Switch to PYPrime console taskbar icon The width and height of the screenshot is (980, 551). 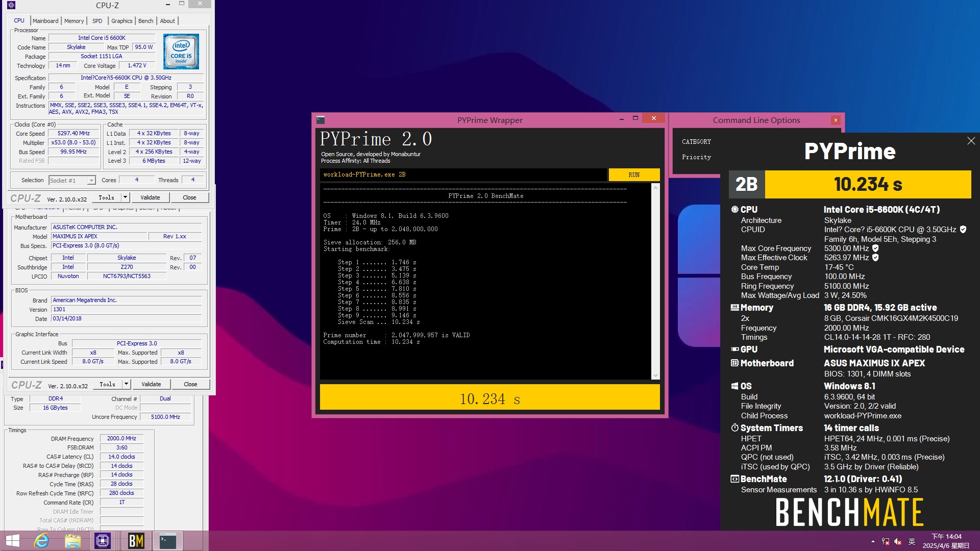pyautogui.click(x=168, y=541)
